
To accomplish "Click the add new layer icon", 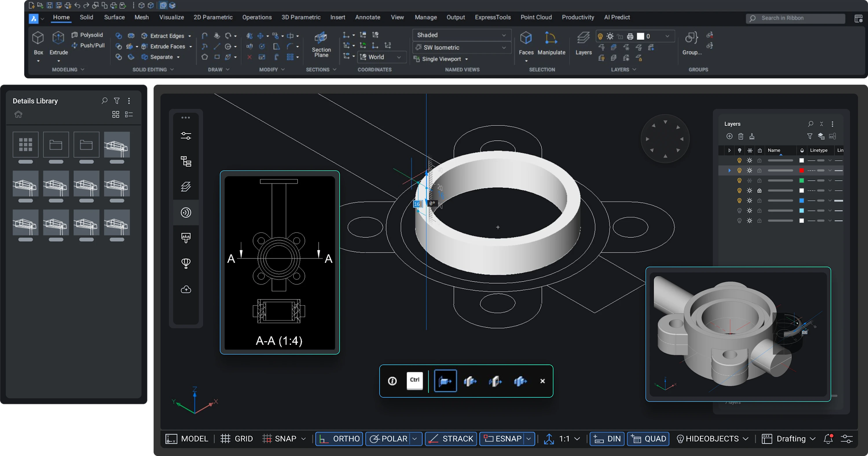I will click(x=729, y=136).
